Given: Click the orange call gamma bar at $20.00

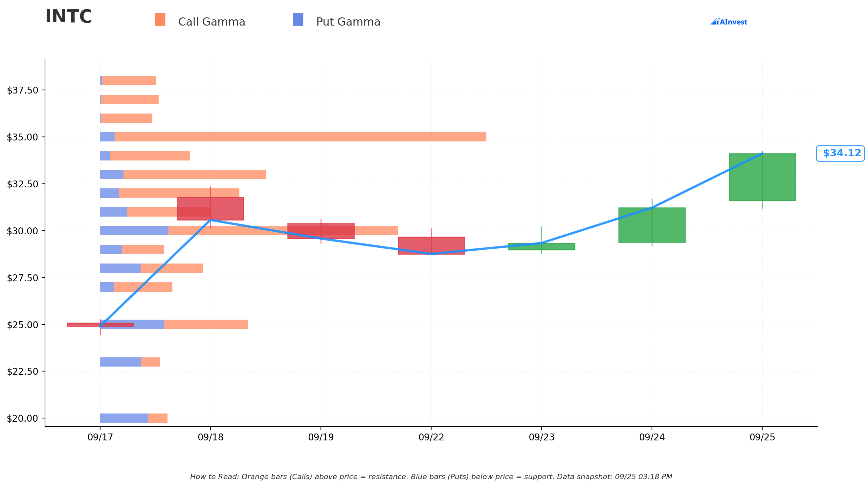Looking at the screenshot, I should point(158,418).
